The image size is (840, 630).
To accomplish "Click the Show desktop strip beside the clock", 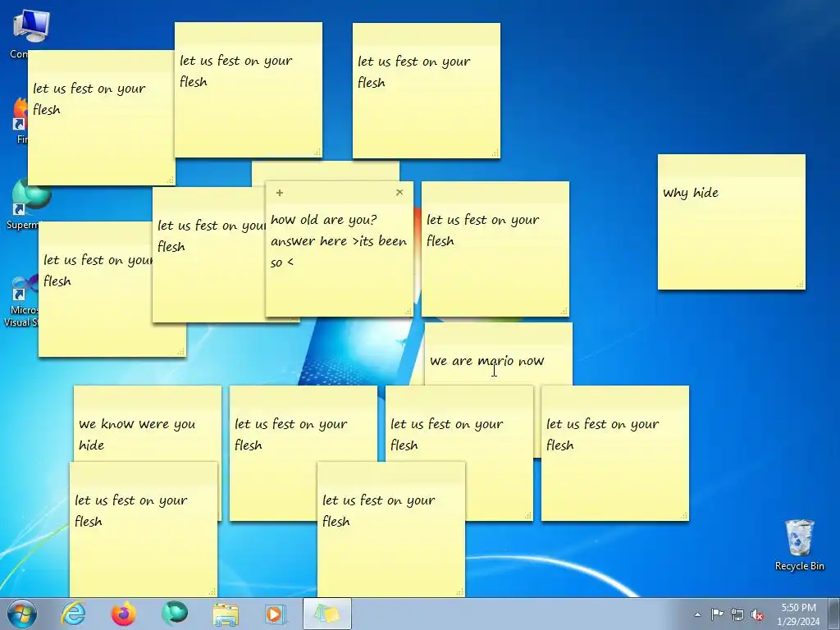I will [835, 614].
